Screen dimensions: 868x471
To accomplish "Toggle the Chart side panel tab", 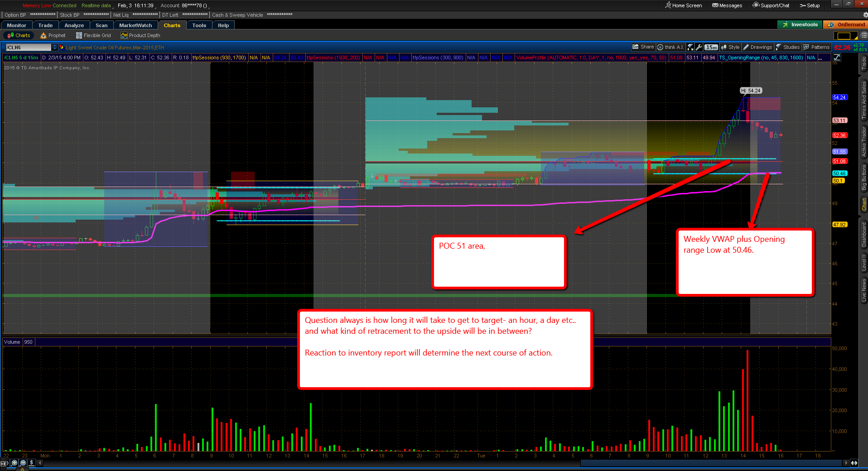I will [x=864, y=204].
